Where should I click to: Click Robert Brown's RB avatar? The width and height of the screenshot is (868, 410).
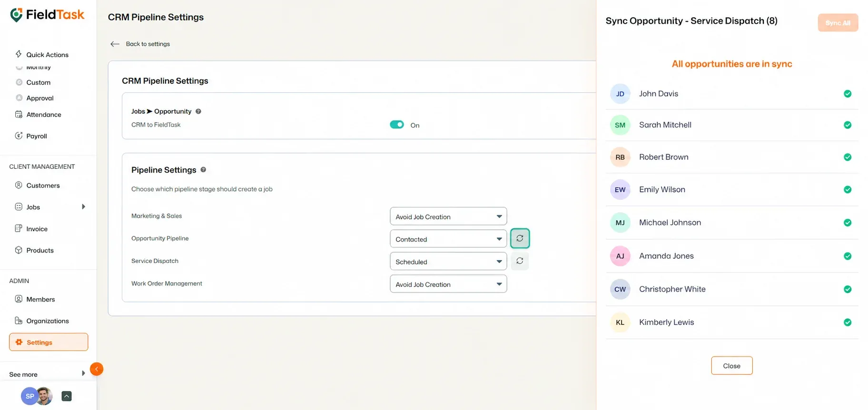point(620,157)
